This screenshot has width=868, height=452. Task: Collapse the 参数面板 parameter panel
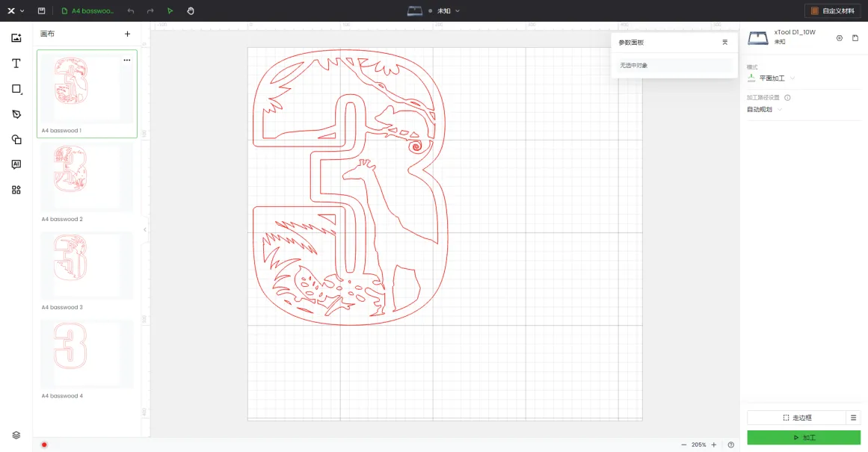coord(724,43)
